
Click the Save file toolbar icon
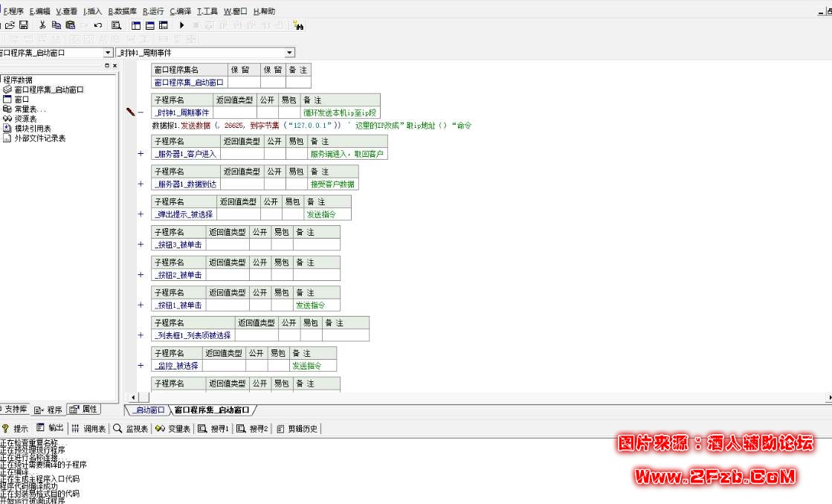24,25
